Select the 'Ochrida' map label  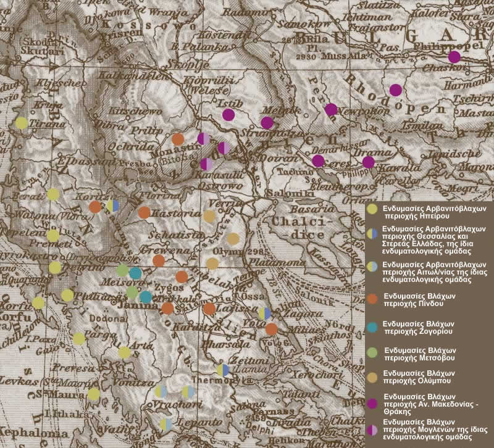coord(132,147)
